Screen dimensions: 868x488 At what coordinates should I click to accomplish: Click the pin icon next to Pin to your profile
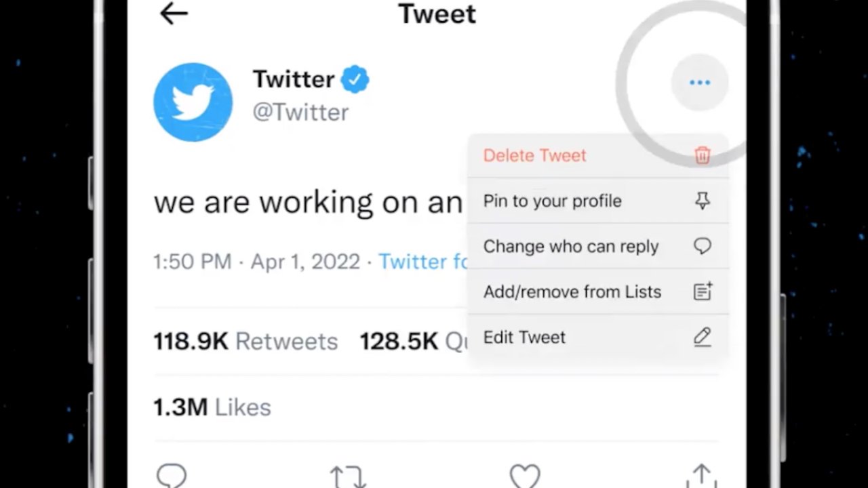702,201
